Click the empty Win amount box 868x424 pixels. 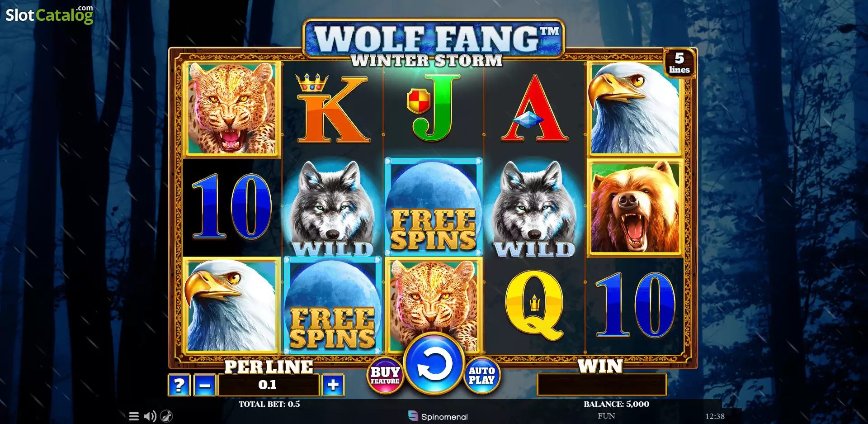602,385
